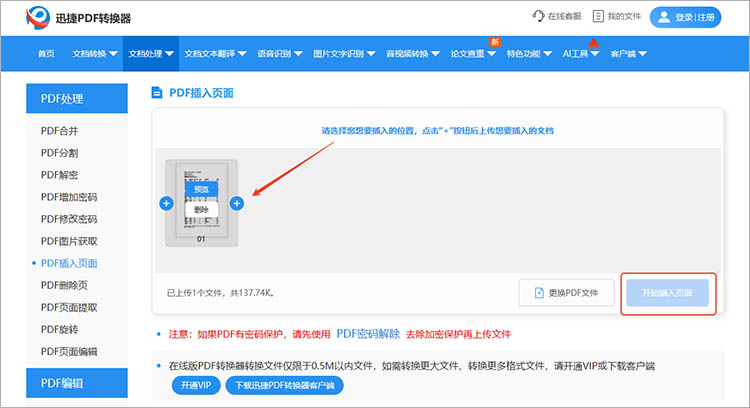The image size is (750, 408).
Task: Expand 文档文本翻译 dropdown menu
Action: click(x=215, y=54)
